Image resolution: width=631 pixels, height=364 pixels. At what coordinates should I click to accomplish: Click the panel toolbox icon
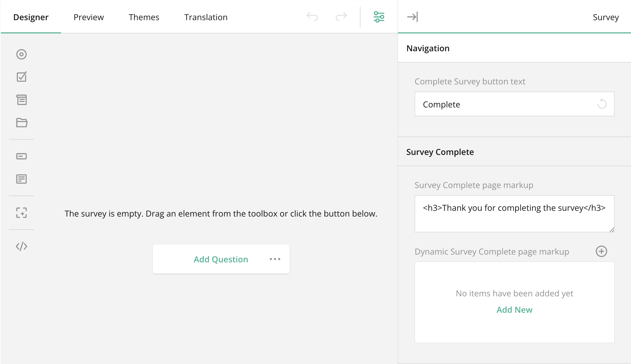coord(21,213)
